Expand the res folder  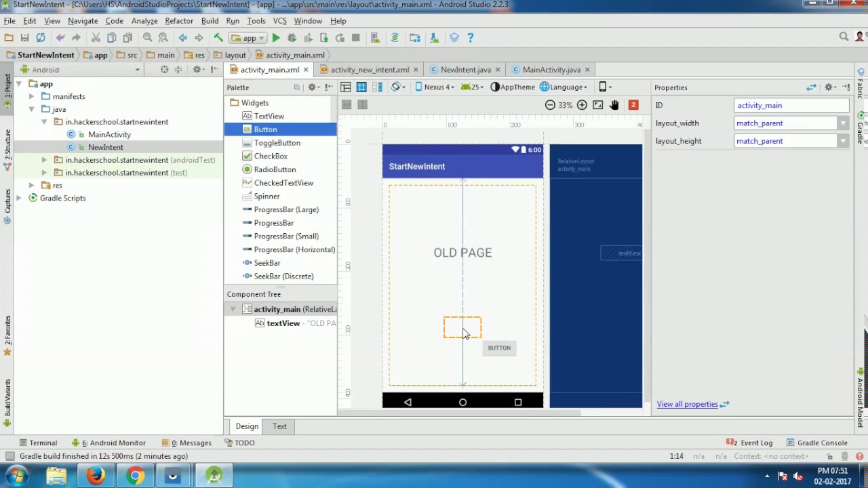tap(31, 185)
